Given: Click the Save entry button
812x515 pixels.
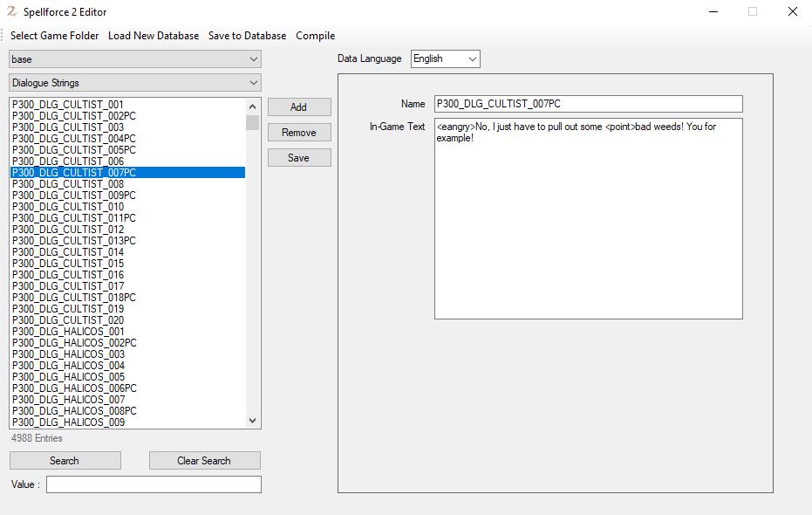Looking at the screenshot, I should pyautogui.click(x=299, y=157).
